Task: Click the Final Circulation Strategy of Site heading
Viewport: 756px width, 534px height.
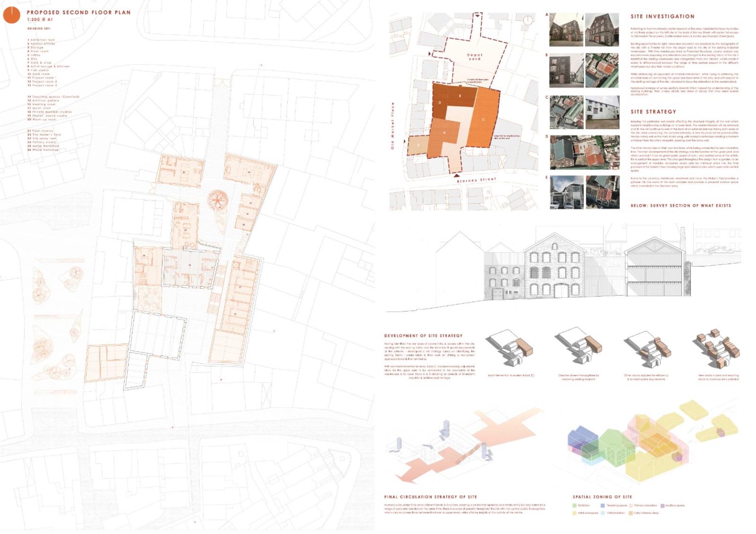Action: [430, 497]
